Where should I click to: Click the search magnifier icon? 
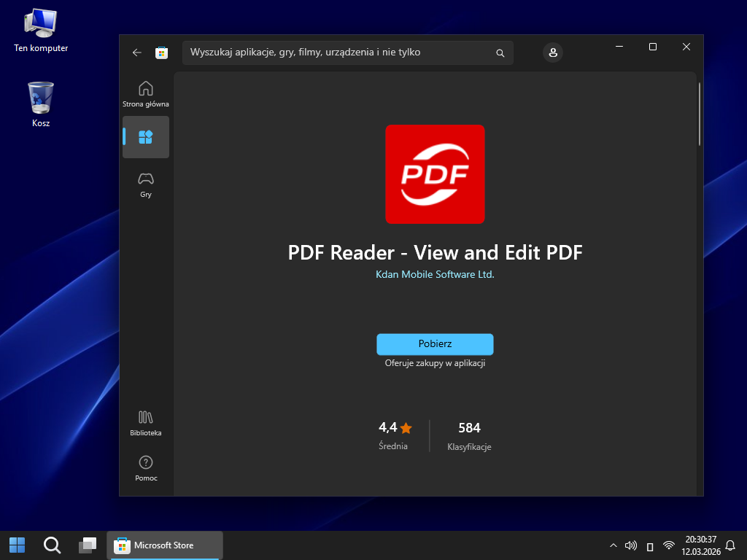[500, 53]
